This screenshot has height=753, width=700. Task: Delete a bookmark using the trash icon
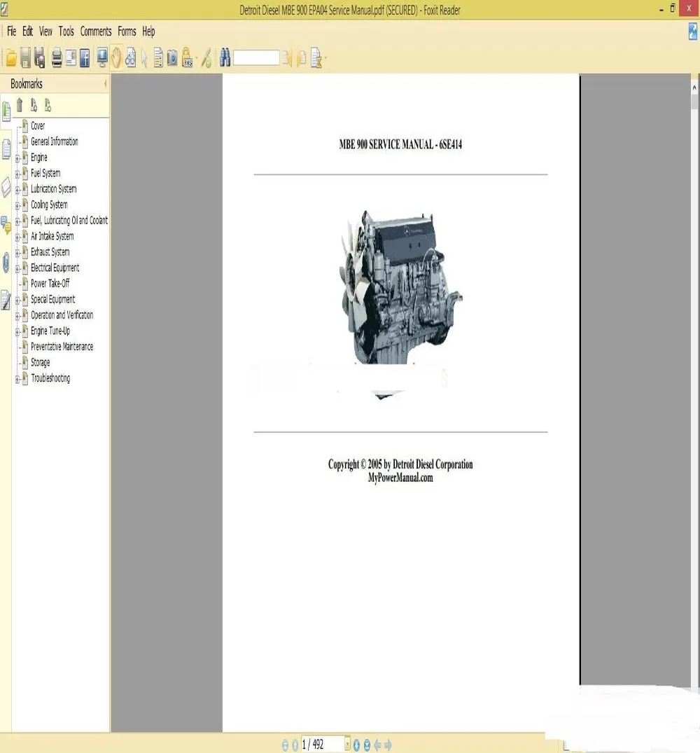pos(21,106)
